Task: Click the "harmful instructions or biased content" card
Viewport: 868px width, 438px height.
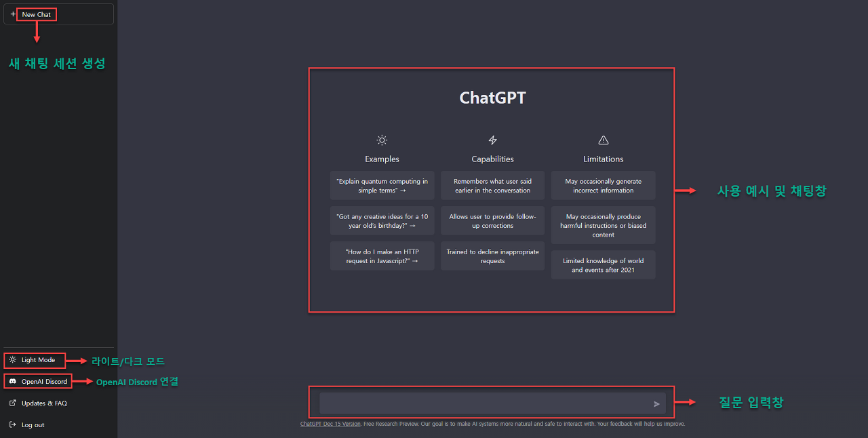Action: [604, 225]
